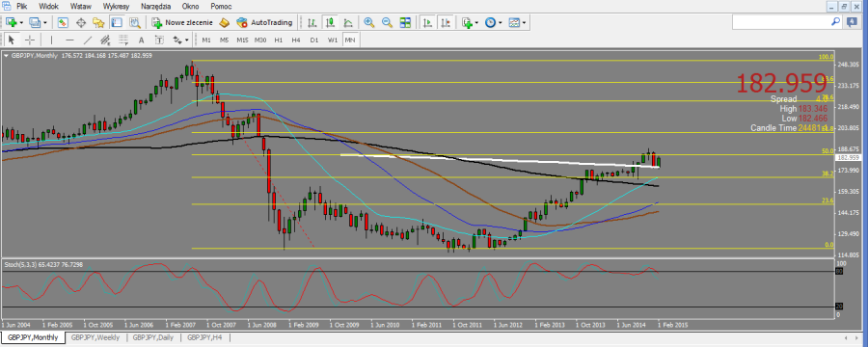This screenshot has width=868, height=347.
Task: Click the New Chart icon
Action: point(12,23)
